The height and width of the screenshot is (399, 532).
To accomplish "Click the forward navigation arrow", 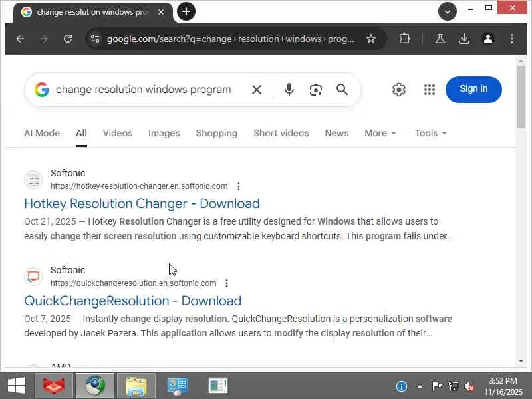I will pos(43,39).
